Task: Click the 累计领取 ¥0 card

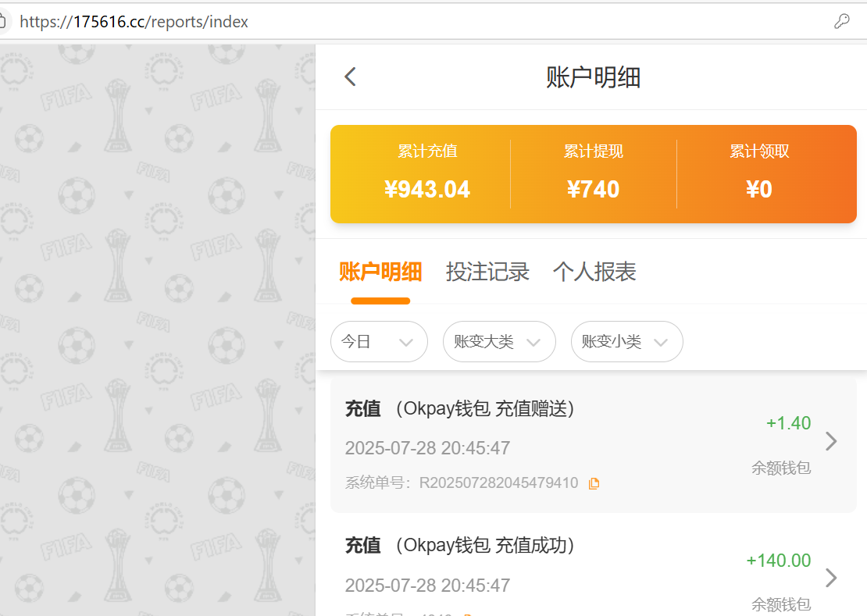Action: point(758,172)
